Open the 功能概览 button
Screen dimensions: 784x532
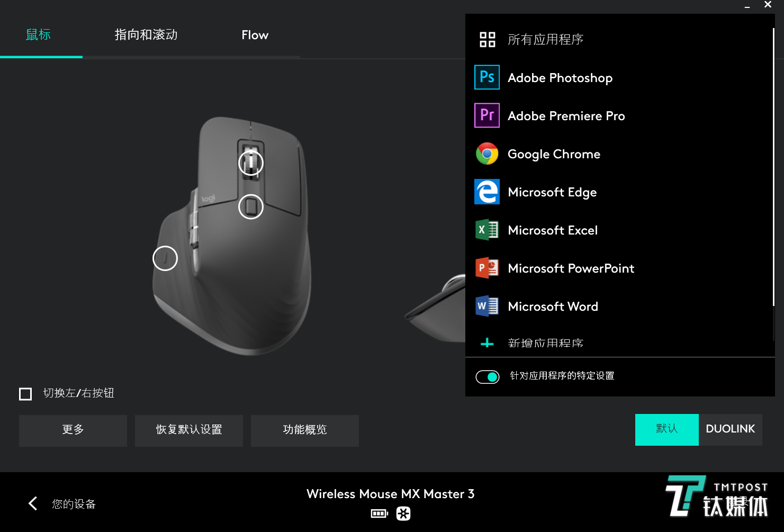[305, 430]
